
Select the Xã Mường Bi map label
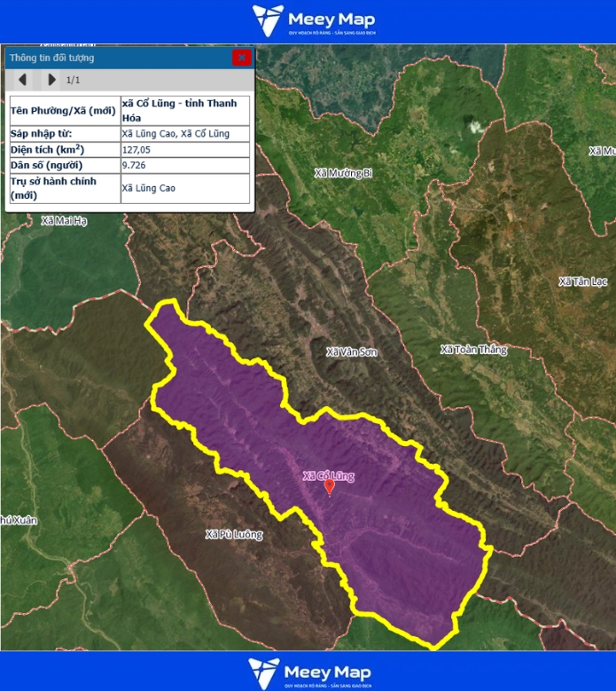click(x=344, y=173)
